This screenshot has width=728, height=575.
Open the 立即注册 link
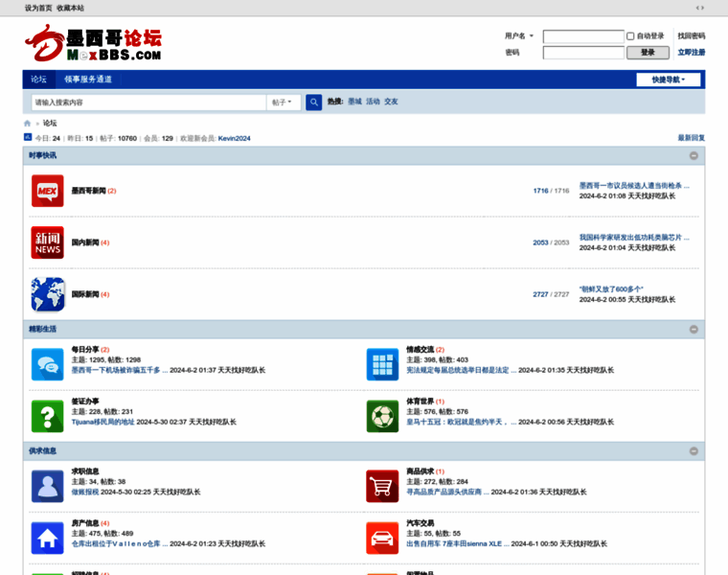pos(691,53)
